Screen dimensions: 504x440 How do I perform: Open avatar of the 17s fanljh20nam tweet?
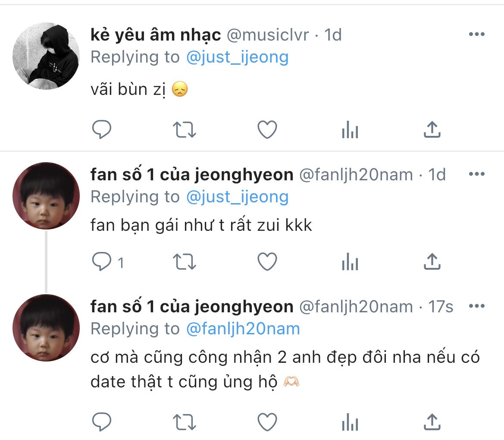click(x=46, y=328)
